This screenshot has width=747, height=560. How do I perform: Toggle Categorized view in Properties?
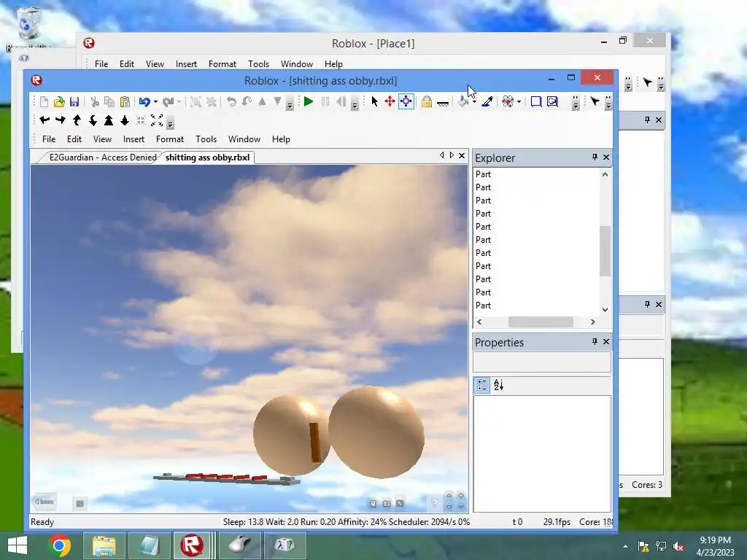point(481,385)
